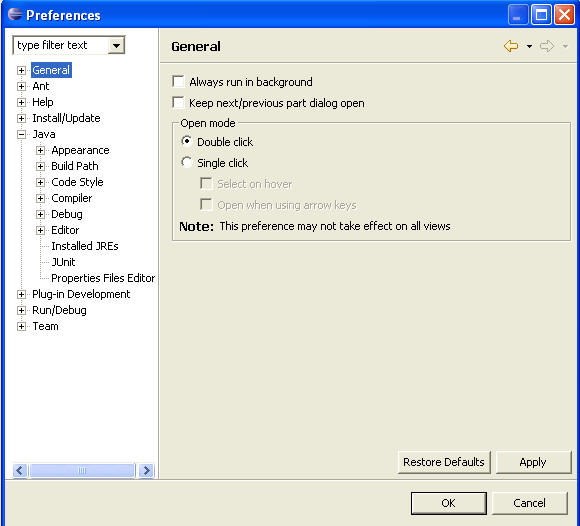Select the Single click open mode

[186, 162]
